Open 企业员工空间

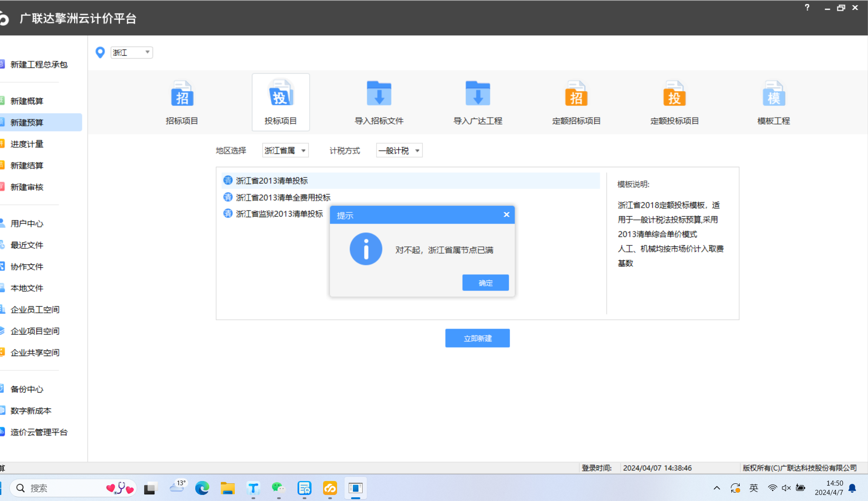(x=35, y=310)
